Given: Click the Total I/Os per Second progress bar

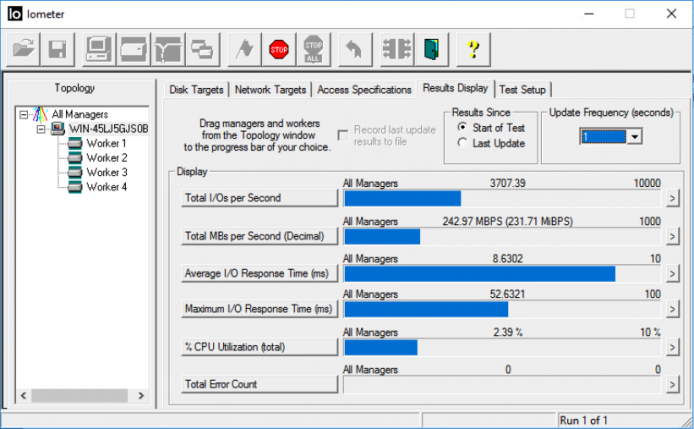Looking at the screenshot, I should click(x=502, y=198).
